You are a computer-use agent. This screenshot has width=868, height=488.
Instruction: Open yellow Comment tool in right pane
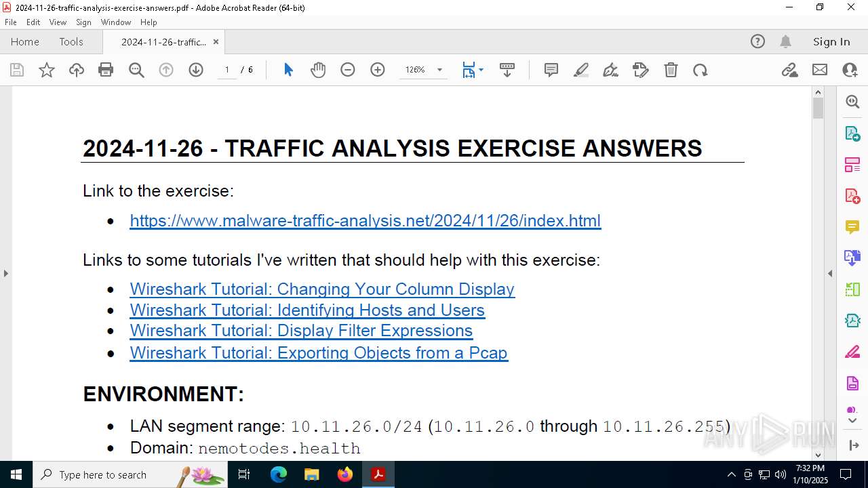(852, 226)
